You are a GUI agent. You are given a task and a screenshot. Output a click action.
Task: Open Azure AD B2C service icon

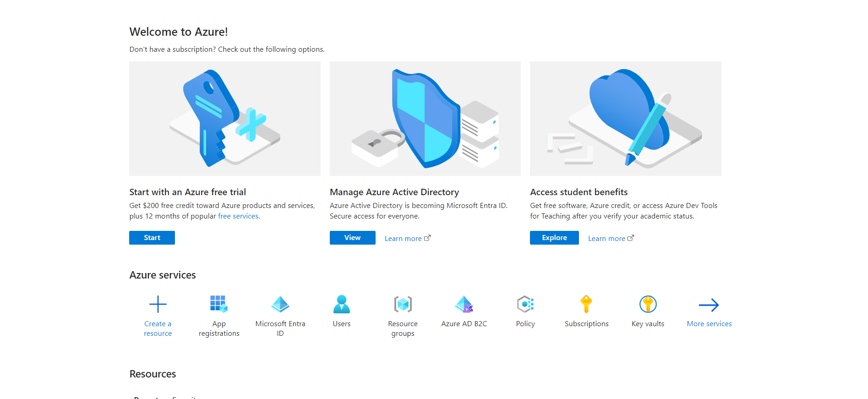pos(464,304)
